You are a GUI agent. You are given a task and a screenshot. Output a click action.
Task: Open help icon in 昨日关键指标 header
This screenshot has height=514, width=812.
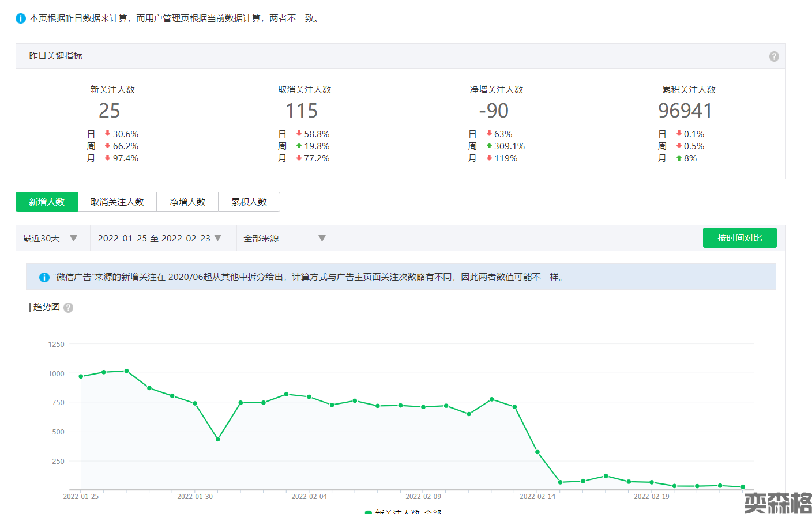[x=774, y=56]
